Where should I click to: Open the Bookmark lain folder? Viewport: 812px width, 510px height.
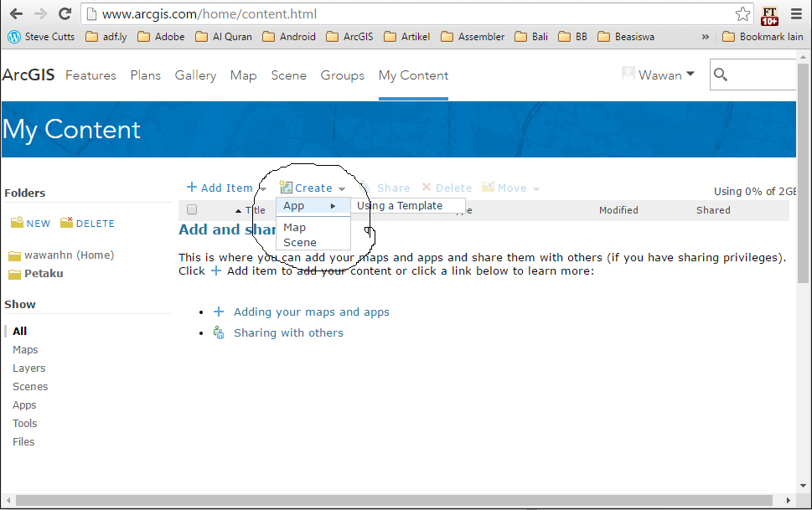[x=763, y=37]
